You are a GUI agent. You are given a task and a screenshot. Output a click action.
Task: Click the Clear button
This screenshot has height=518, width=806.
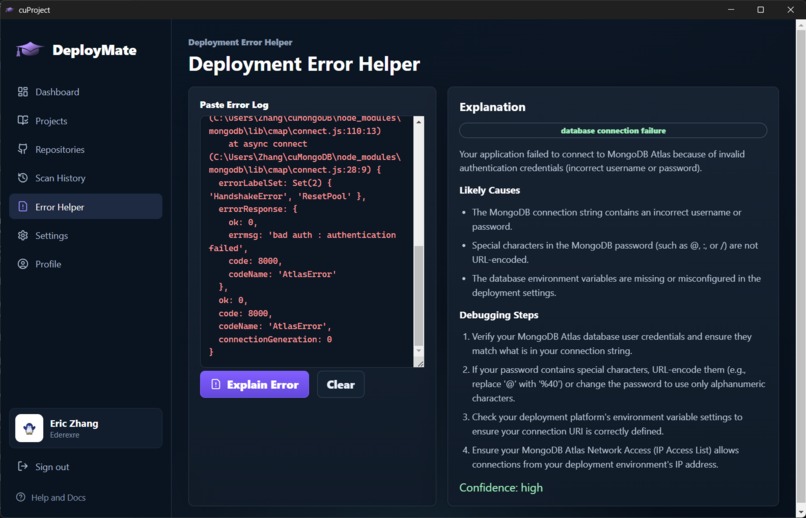click(x=340, y=384)
